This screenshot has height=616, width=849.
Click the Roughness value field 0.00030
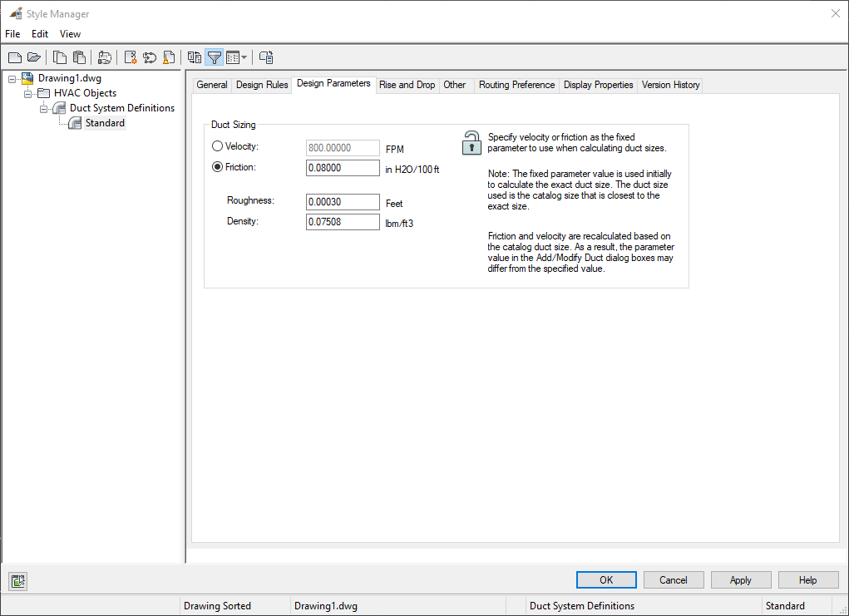point(343,202)
